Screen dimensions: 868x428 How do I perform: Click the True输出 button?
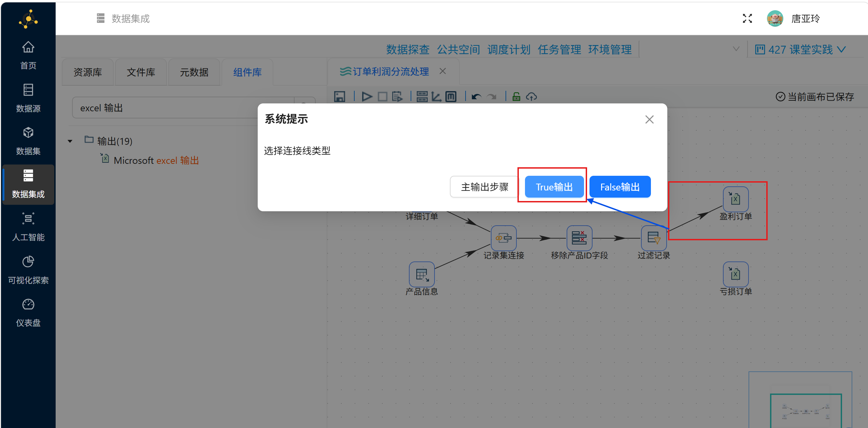click(x=554, y=187)
